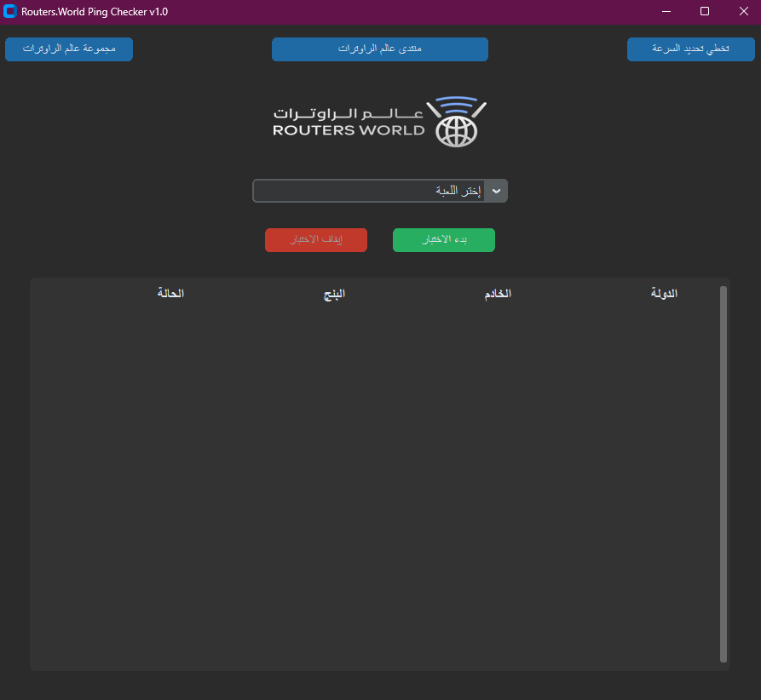761x700 pixels.
Task: Click the results table vertical scrollbar
Action: click(724, 474)
